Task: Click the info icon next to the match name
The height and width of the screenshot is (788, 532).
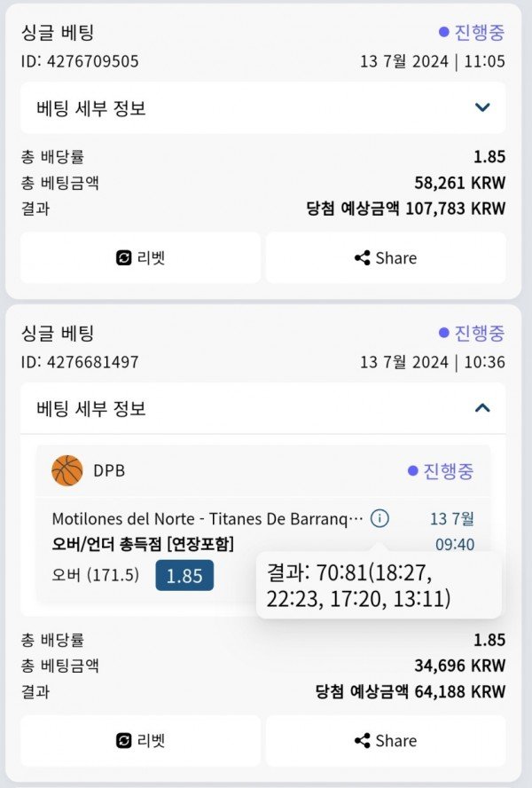Action: click(379, 518)
